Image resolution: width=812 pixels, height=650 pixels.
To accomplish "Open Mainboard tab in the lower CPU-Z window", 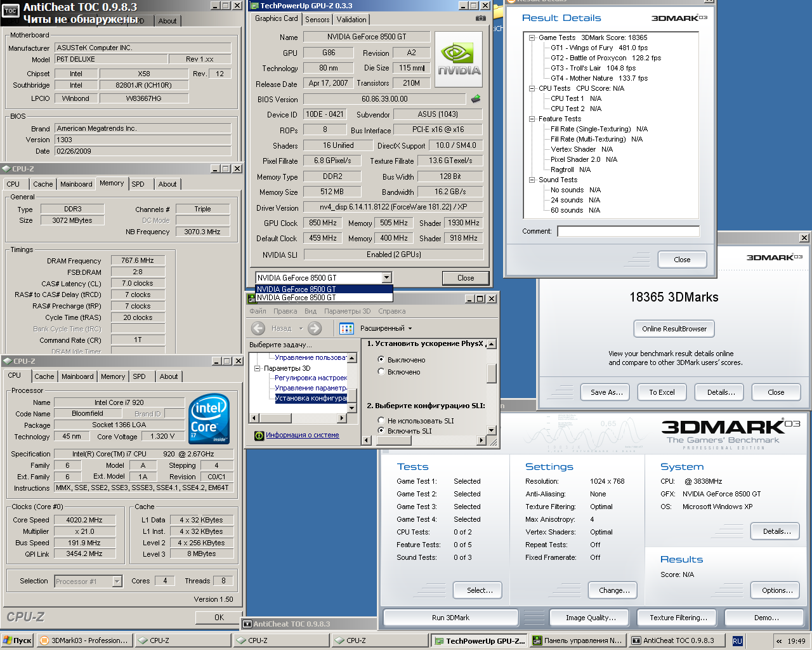I will click(x=77, y=376).
